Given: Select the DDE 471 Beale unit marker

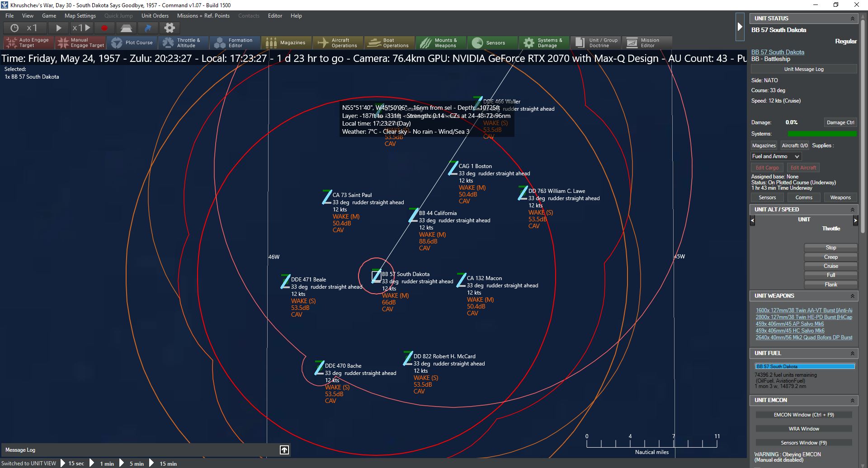Looking at the screenshot, I should (x=285, y=281).
